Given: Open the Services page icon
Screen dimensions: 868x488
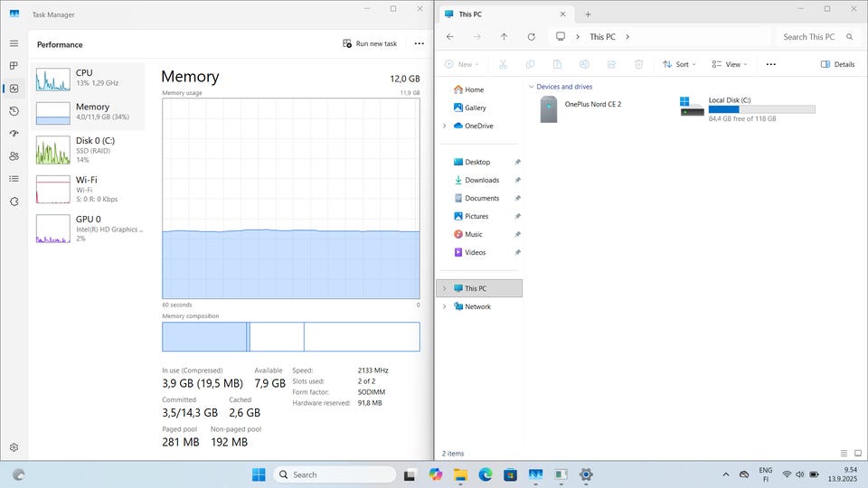Looking at the screenshot, I should (14, 202).
